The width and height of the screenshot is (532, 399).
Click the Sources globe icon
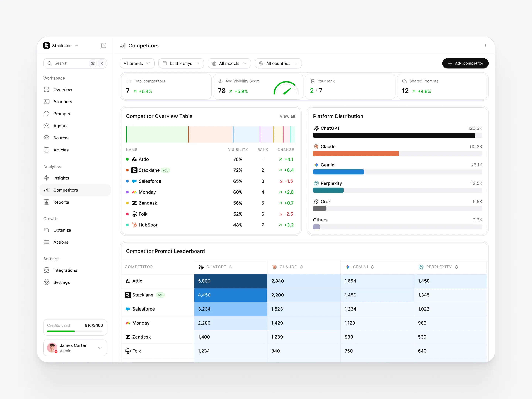pos(46,138)
